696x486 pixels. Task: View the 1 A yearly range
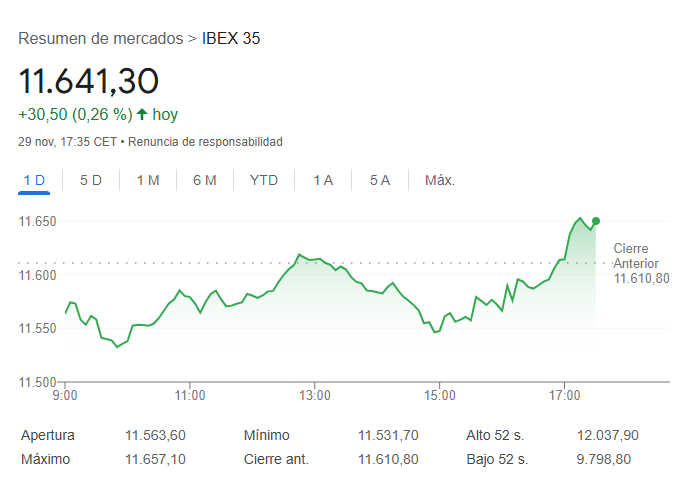point(323,180)
